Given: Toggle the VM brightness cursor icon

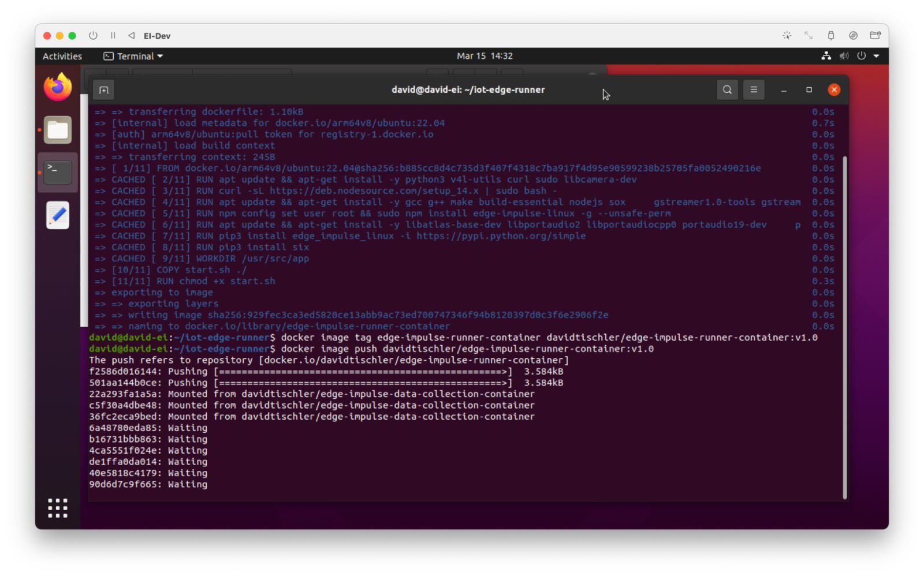Looking at the screenshot, I should (787, 36).
